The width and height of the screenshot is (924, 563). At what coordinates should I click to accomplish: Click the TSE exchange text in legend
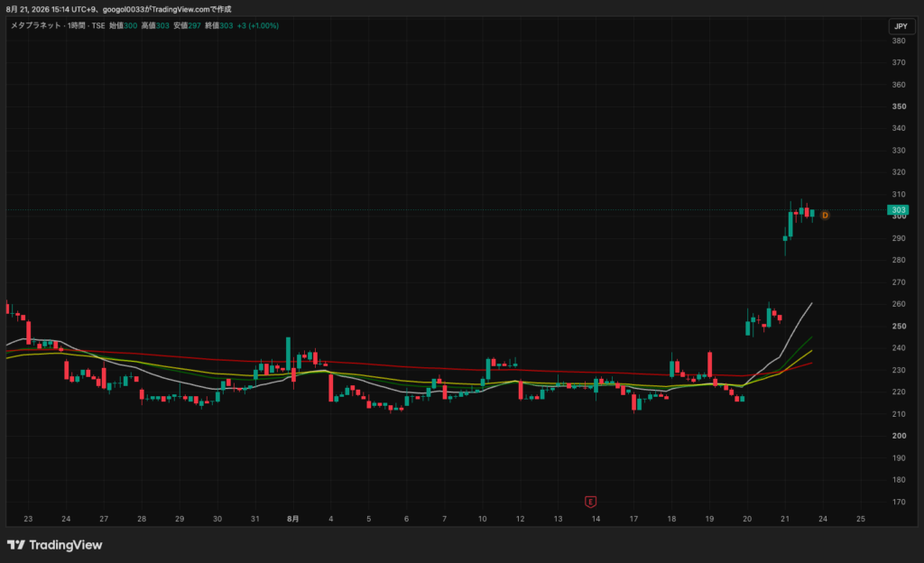point(97,26)
